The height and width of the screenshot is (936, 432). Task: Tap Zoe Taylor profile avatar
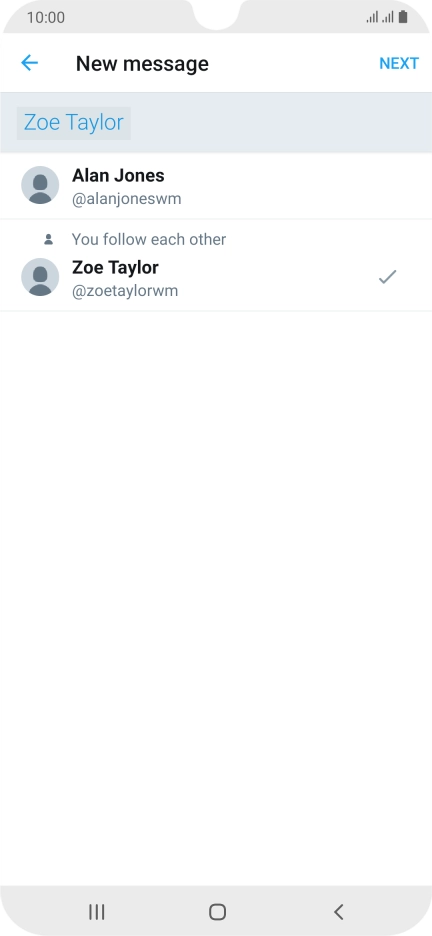[40, 277]
